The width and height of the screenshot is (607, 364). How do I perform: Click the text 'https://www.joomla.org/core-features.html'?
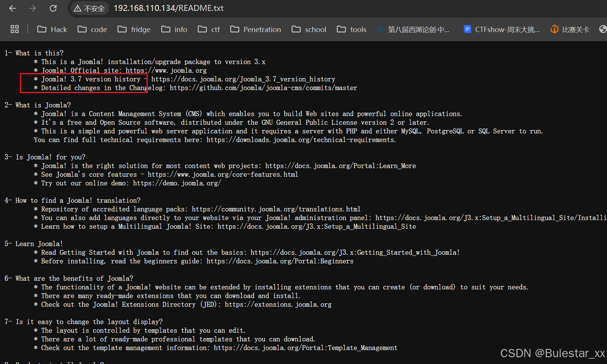point(223,174)
